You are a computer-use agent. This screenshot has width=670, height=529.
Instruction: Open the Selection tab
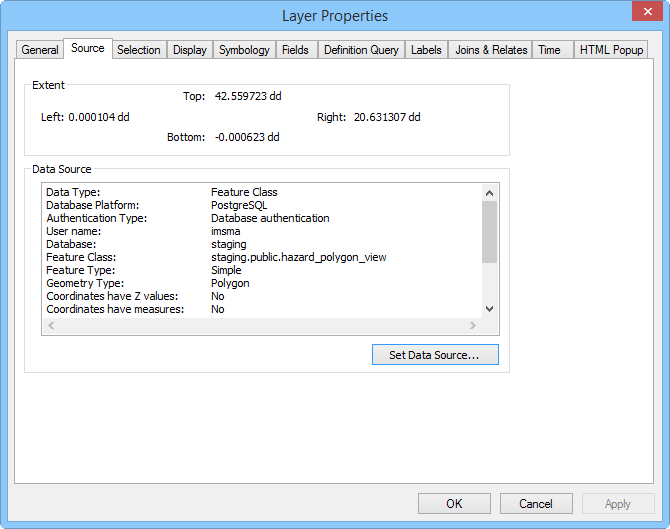tap(138, 50)
